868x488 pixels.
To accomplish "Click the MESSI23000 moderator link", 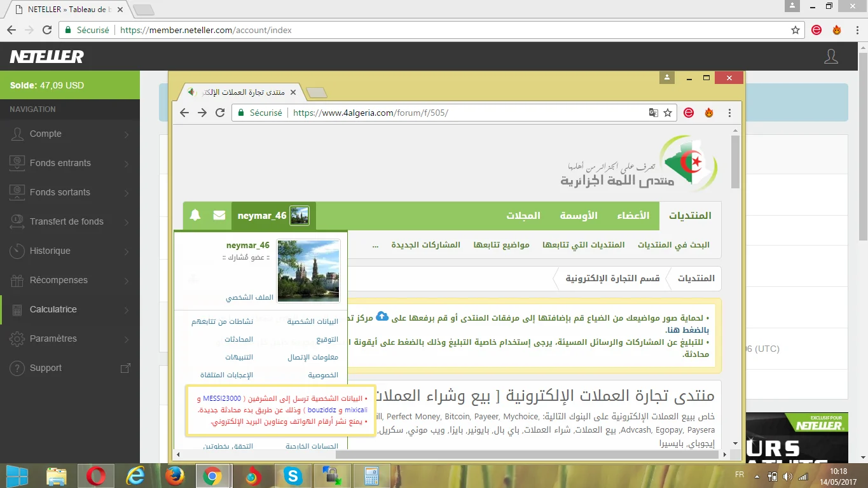I will (222, 398).
